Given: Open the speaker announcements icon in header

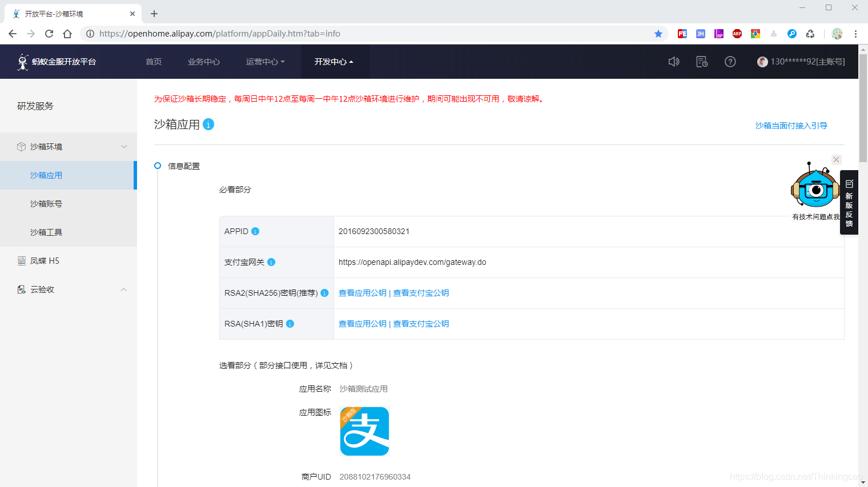Looking at the screenshot, I should click(x=674, y=62).
